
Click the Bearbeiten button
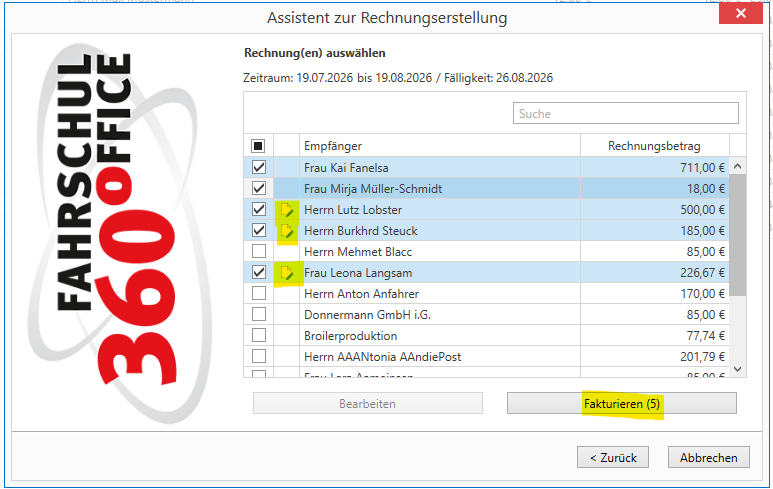[368, 403]
